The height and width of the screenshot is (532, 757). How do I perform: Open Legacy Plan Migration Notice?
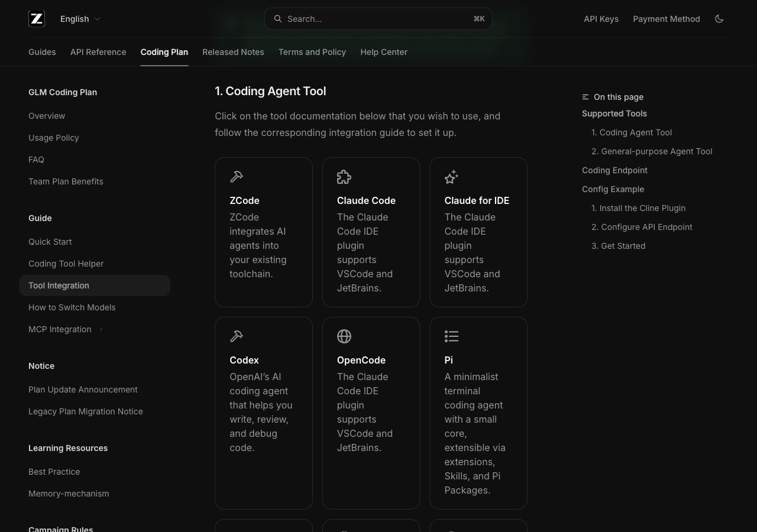pos(86,411)
